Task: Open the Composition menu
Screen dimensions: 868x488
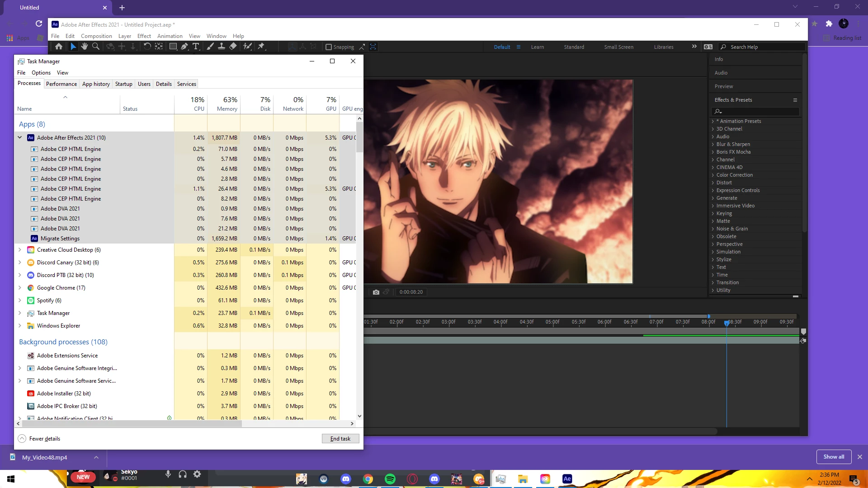Action: [96, 36]
